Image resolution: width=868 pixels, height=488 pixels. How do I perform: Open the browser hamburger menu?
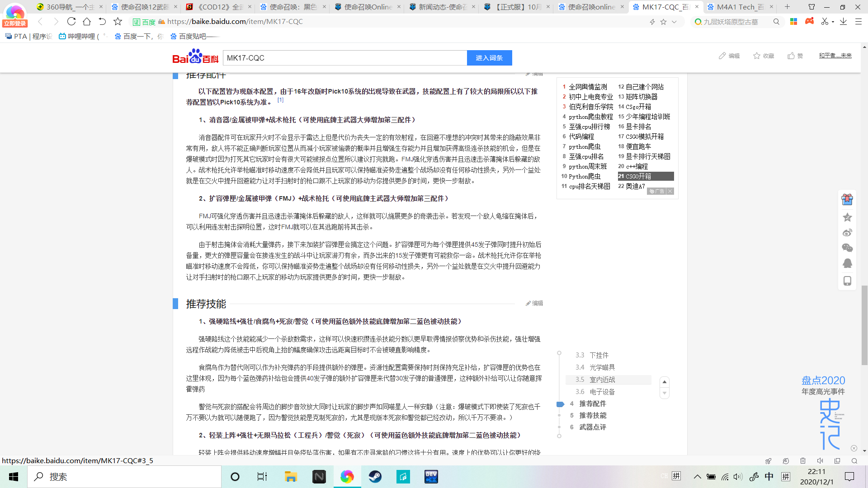click(x=858, y=21)
